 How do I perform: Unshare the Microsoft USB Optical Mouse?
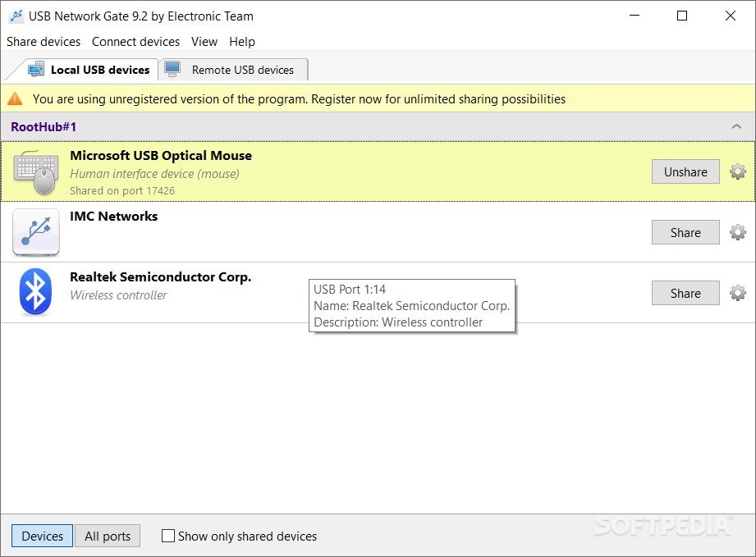click(685, 171)
